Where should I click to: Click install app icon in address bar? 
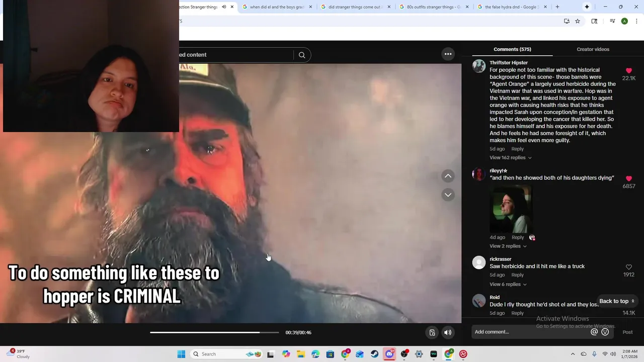tap(567, 21)
